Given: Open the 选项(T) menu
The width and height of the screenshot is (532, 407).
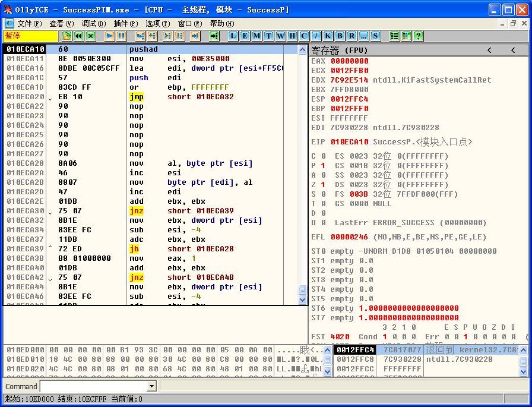Looking at the screenshot, I should 157,23.
